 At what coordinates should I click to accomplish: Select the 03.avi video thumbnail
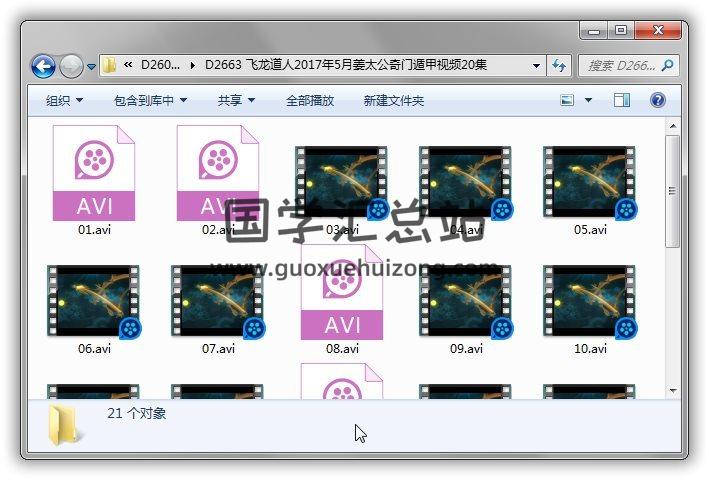(341, 182)
